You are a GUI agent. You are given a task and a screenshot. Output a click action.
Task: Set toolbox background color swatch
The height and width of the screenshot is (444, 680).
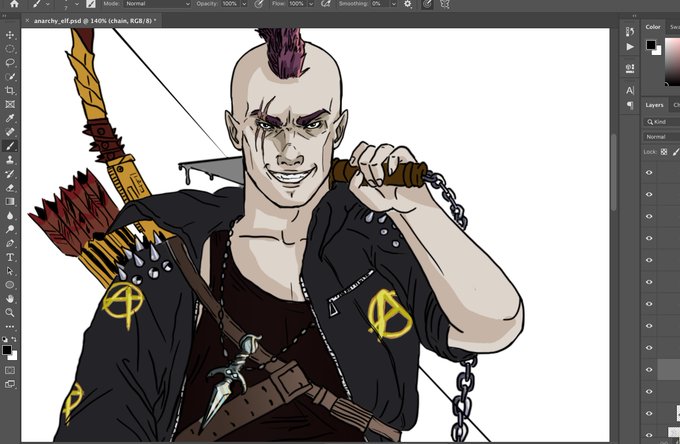(x=13, y=356)
